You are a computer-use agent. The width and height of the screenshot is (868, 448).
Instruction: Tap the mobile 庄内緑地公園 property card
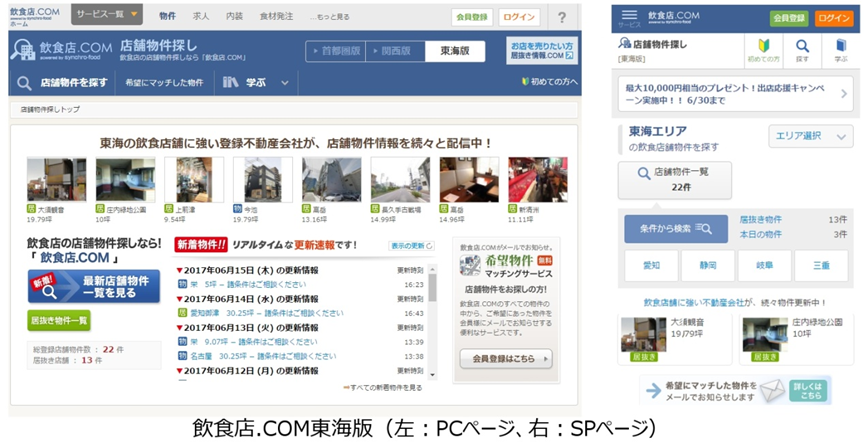[796, 339]
